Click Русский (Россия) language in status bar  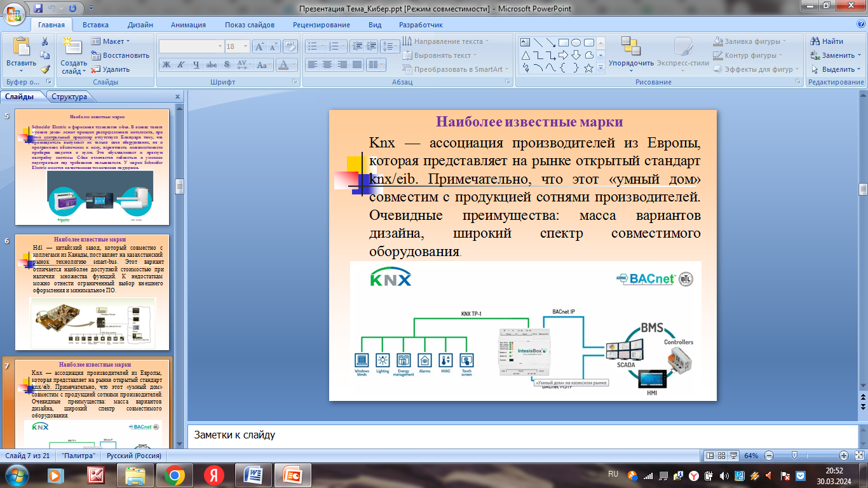134,456
